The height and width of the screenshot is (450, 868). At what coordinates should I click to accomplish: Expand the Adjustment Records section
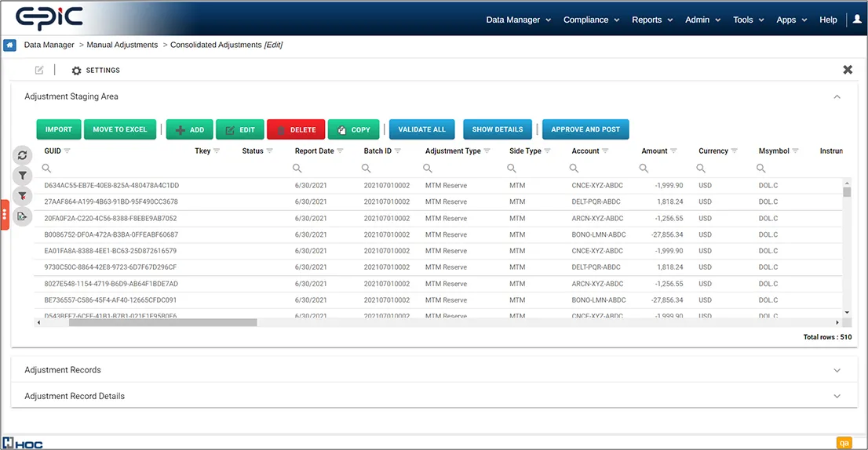pos(837,370)
